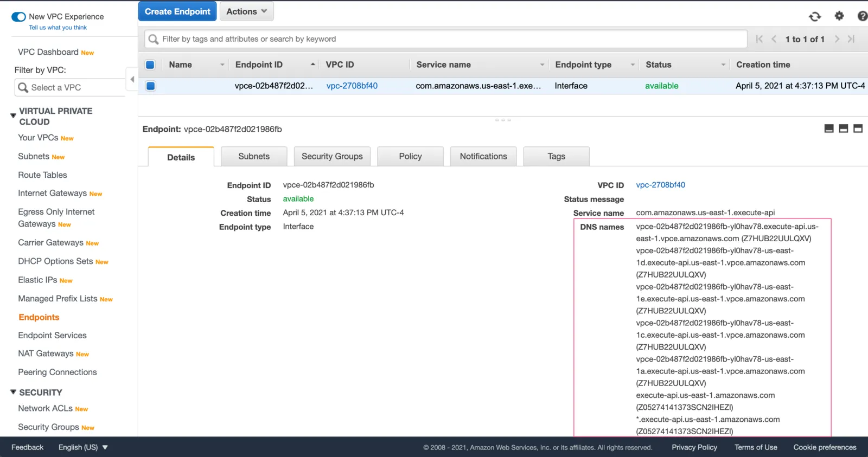Open vpc-2708bf40 link in table row
Viewport: 868px width, 457px height.
[352, 86]
